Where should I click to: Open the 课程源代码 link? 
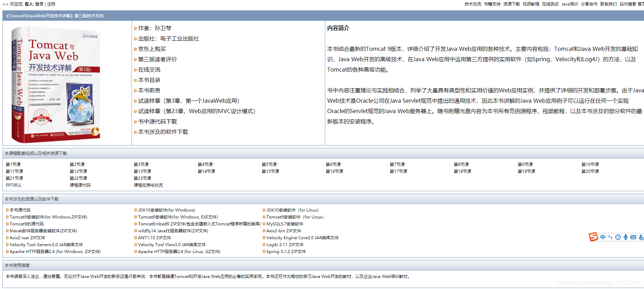click(80, 185)
